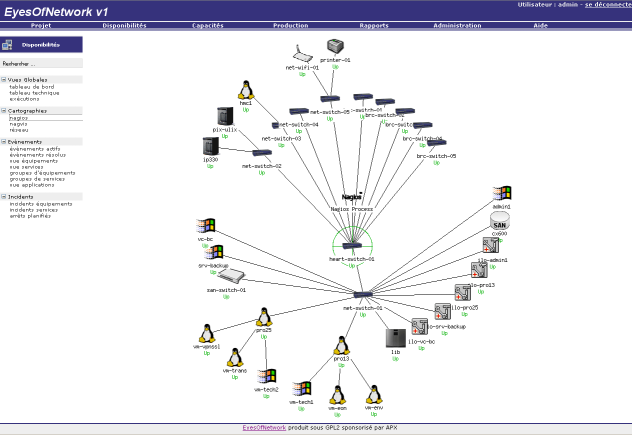632x435 pixels.
Task: Open incidents équipements link
Action: point(41,204)
